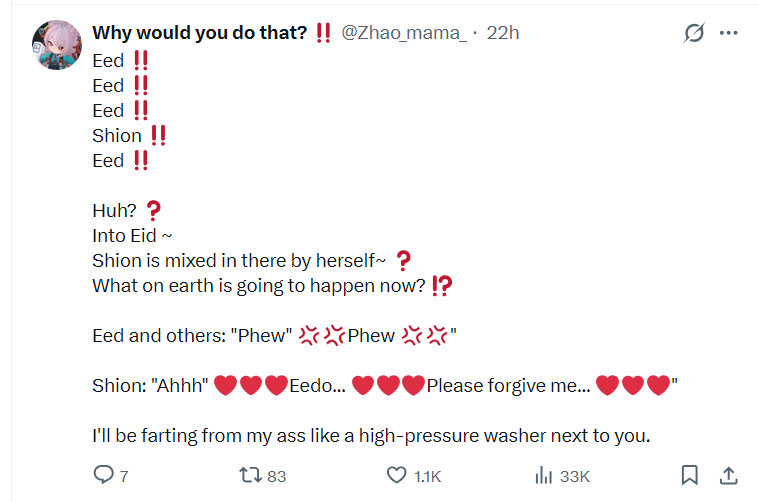The height and width of the screenshot is (502, 758).
Task: Click the 1.1K likes count
Action: [427, 476]
